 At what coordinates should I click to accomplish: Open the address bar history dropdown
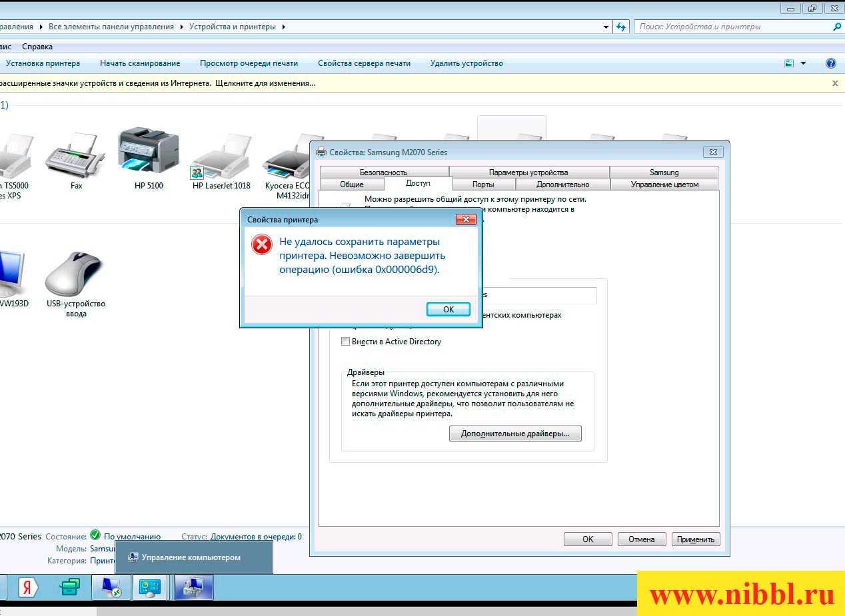click(606, 27)
